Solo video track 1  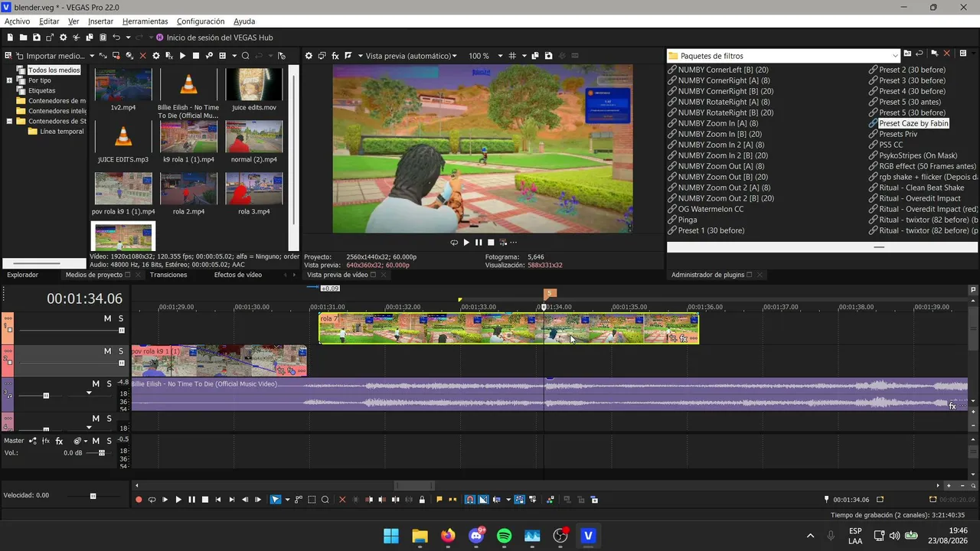pyautogui.click(x=121, y=318)
